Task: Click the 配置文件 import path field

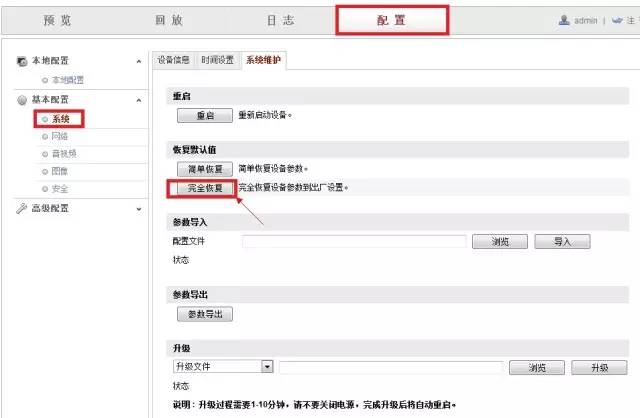Action: point(354,242)
